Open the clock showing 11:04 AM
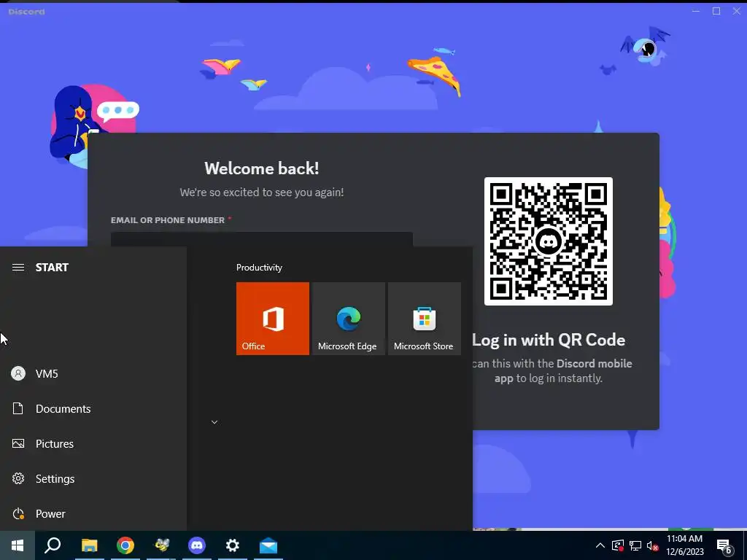747x560 pixels. coord(684,545)
